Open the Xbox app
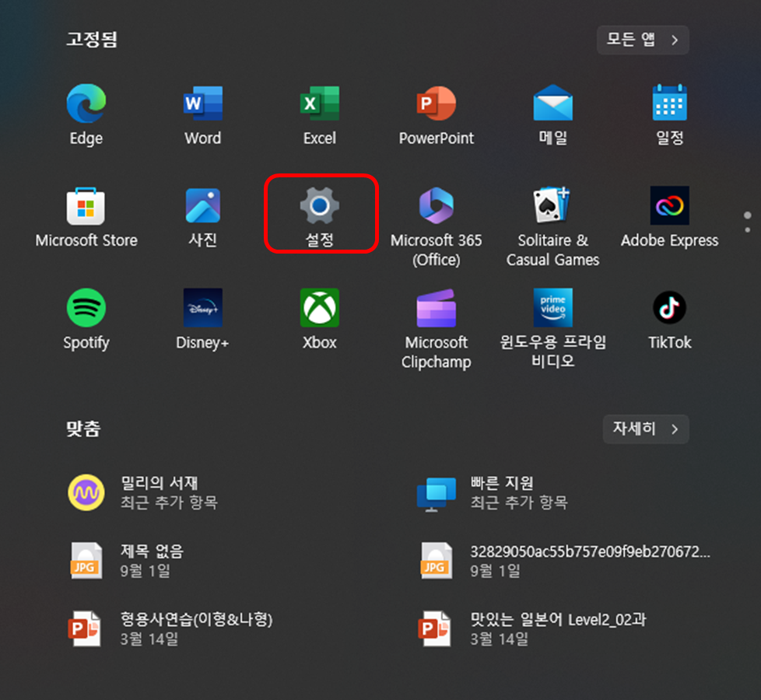 pos(319,307)
